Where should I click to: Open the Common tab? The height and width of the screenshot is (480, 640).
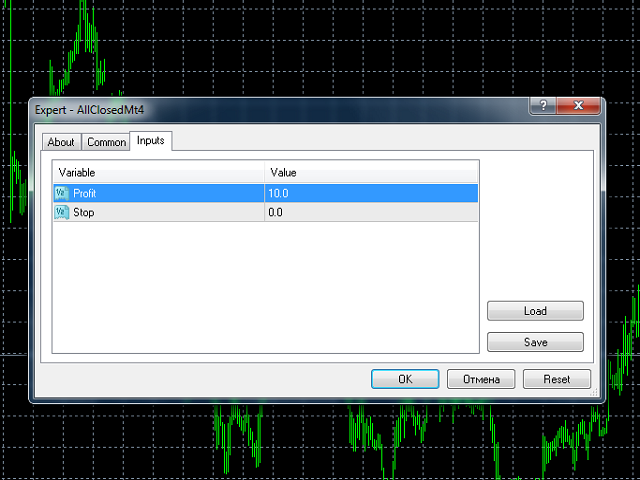click(x=106, y=142)
